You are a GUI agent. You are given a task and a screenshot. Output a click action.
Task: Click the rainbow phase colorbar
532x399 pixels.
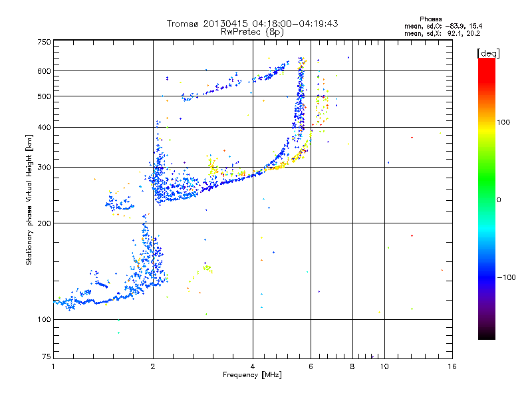(487, 198)
